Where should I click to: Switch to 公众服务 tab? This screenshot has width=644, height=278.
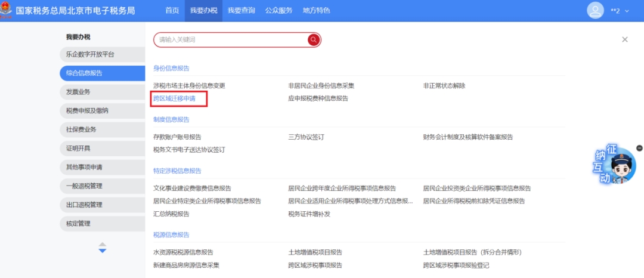pyautogui.click(x=278, y=11)
